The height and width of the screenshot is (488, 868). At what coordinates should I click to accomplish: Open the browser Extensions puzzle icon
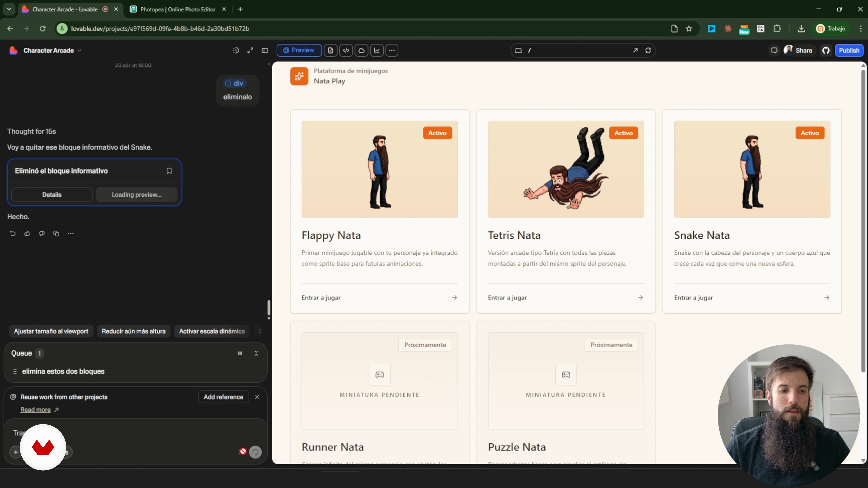pos(777,29)
